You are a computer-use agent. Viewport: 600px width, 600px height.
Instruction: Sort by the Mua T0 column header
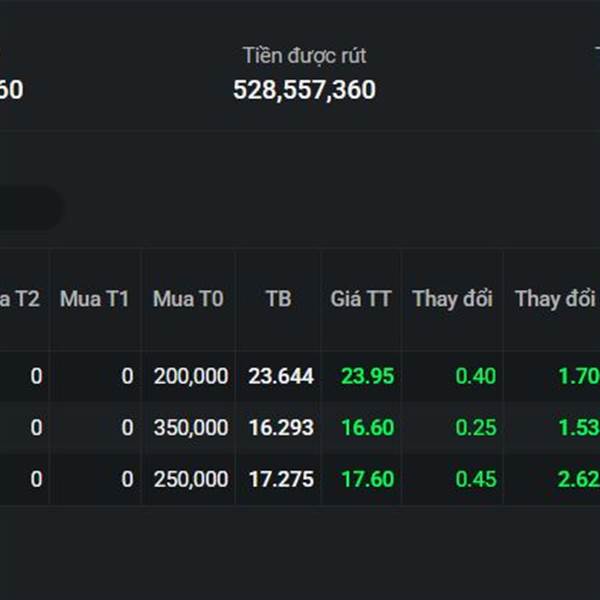[x=188, y=299]
